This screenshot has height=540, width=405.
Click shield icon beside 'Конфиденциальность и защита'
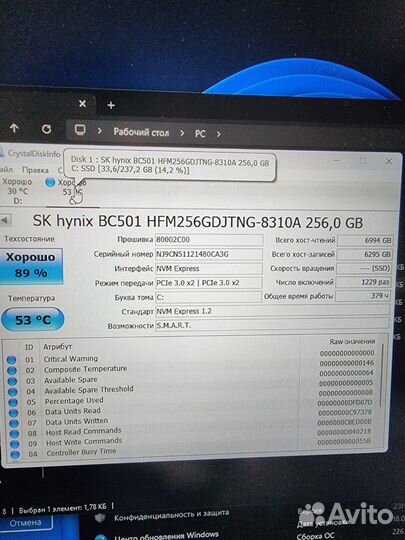point(100,518)
